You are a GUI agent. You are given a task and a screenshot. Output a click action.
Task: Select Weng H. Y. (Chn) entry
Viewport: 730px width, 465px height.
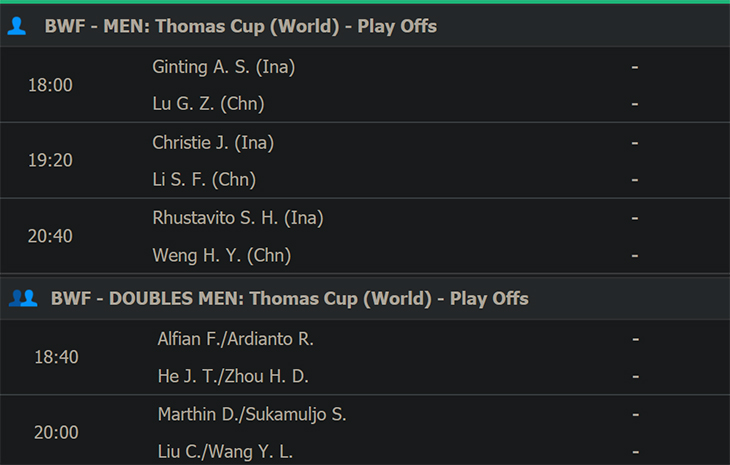(x=222, y=255)
